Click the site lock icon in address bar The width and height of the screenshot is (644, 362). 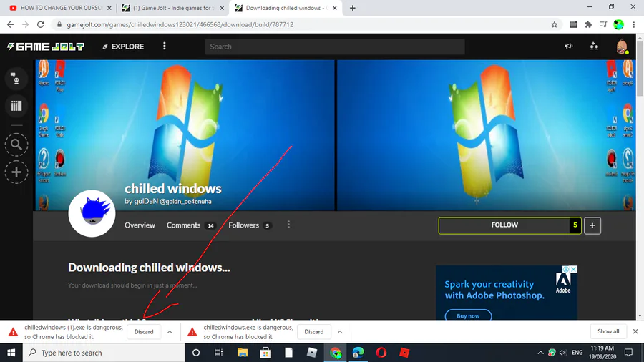(59, 24)
